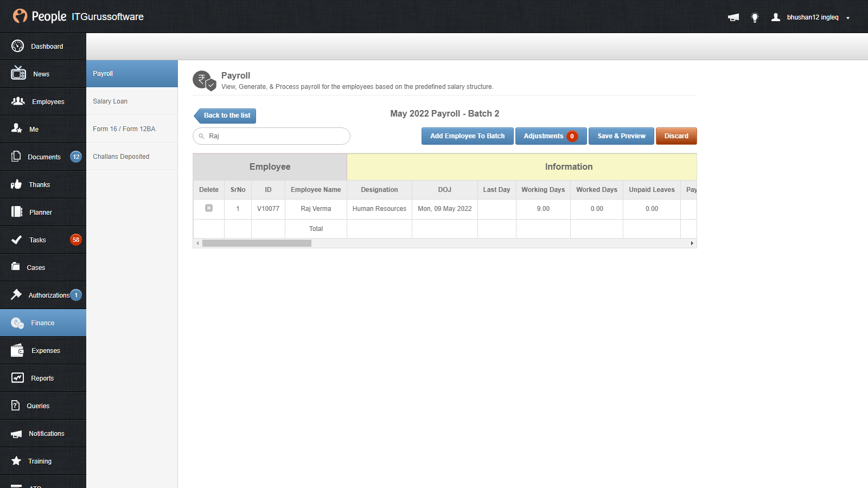The width and height of the screenshot is (868, 488).
Task: Click the Human Resources designation cell
Action: click(x=379, y=209)
